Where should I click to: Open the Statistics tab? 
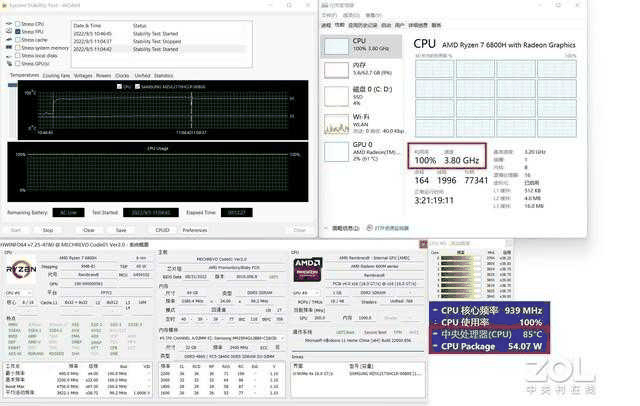pos(163,75)
